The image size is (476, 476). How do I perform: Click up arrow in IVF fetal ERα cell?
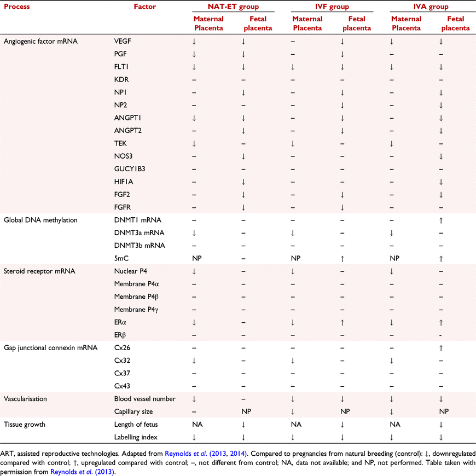pos(342,323)
